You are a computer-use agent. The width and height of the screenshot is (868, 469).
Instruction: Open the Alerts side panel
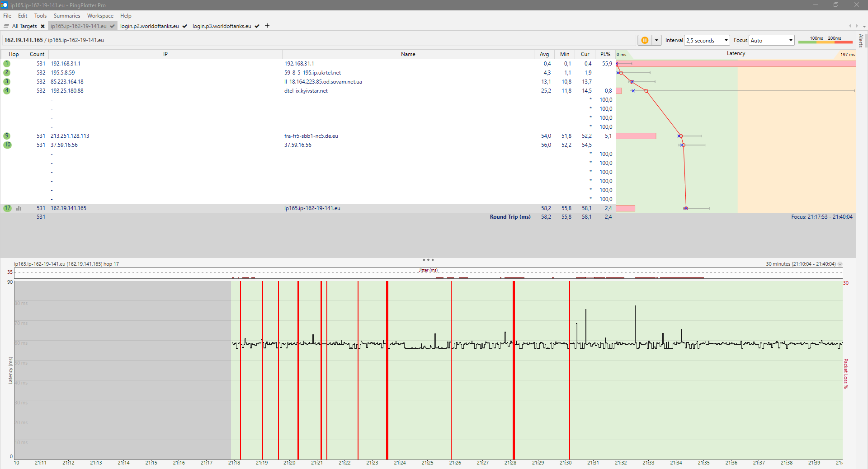861,41
